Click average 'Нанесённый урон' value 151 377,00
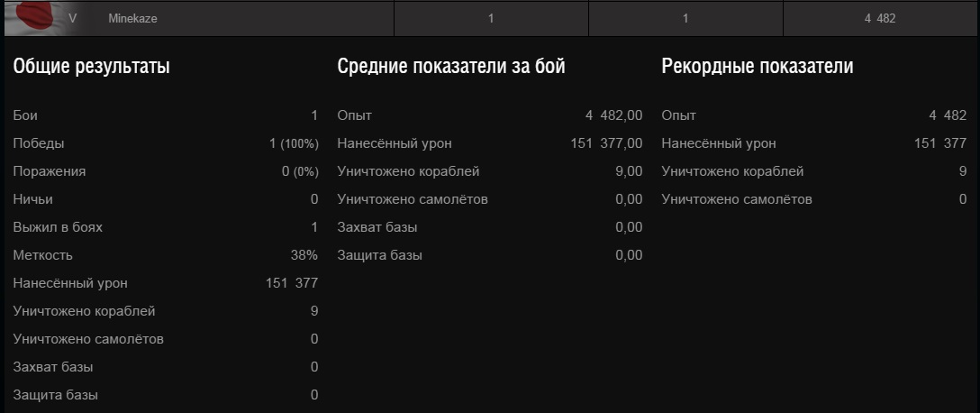This screenshot has width=980, height=413. click(x=606, y=143)
